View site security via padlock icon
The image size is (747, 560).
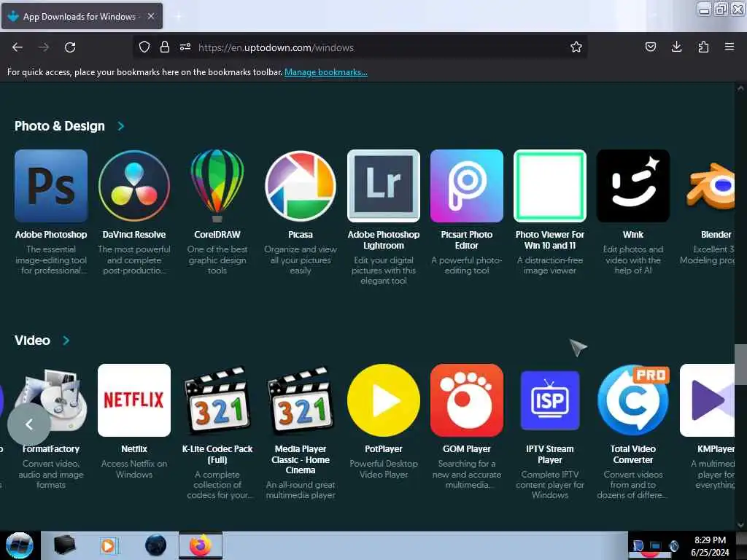tap(165, 47)
